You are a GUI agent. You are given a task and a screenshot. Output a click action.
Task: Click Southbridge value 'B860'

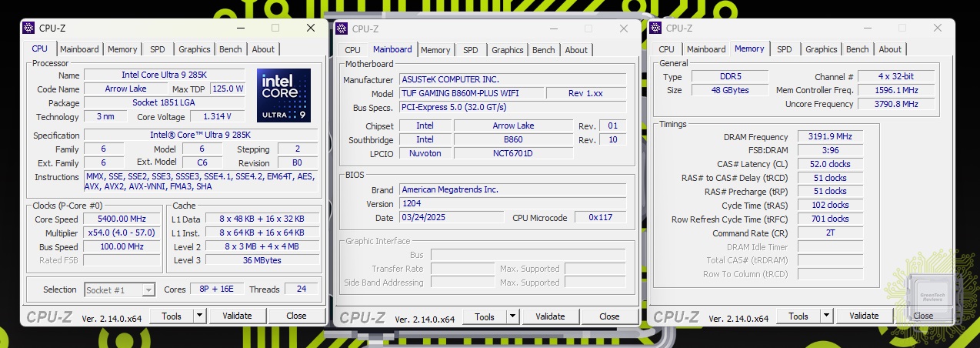[513, 139]
